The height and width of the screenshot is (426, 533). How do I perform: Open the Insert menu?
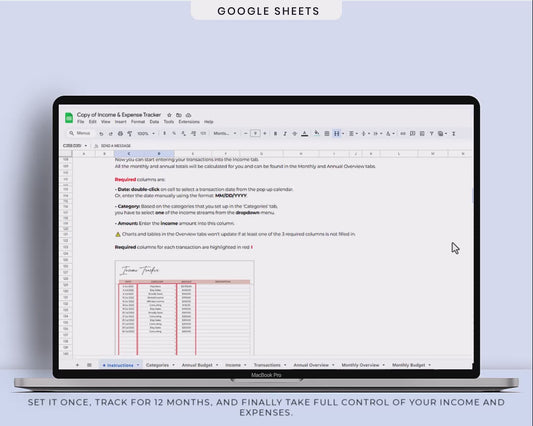coord(120,122)
